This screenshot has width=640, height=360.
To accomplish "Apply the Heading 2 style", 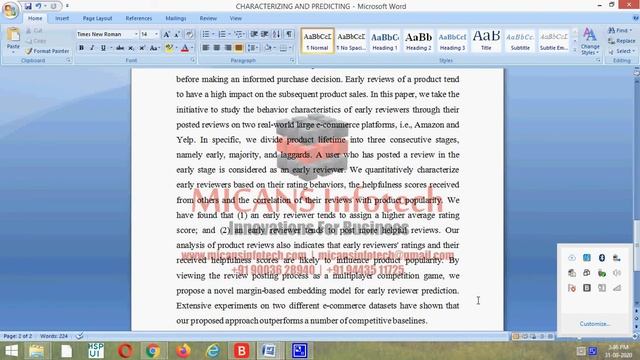I will click(x=418, y=40).
